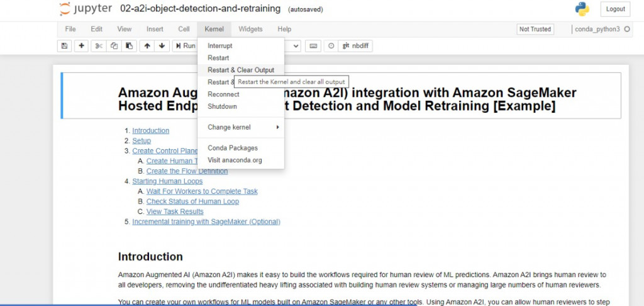Screen dimensions: 644x306
Task: Paste cells below icon
Action: pyautogui.click(x=129, y=46)
